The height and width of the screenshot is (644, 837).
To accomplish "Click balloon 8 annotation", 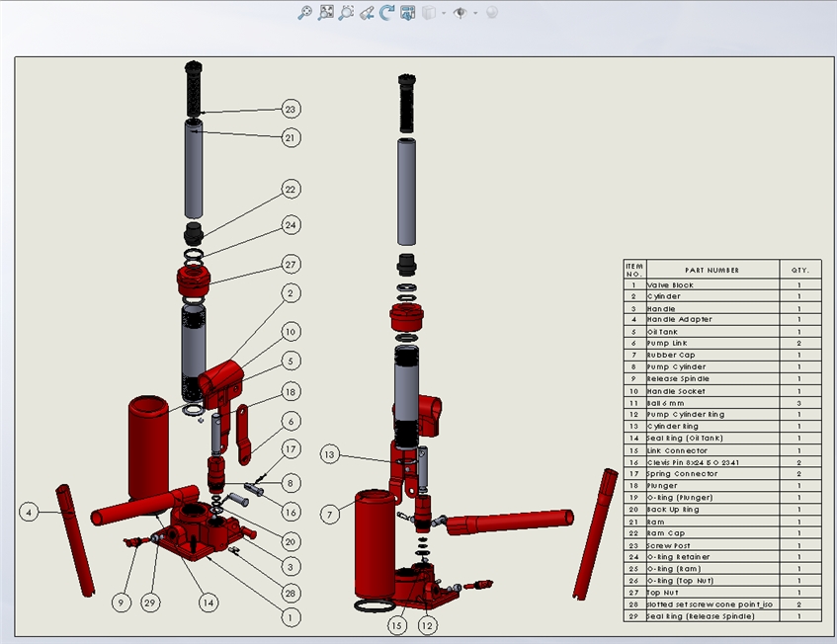I will 291,483.
